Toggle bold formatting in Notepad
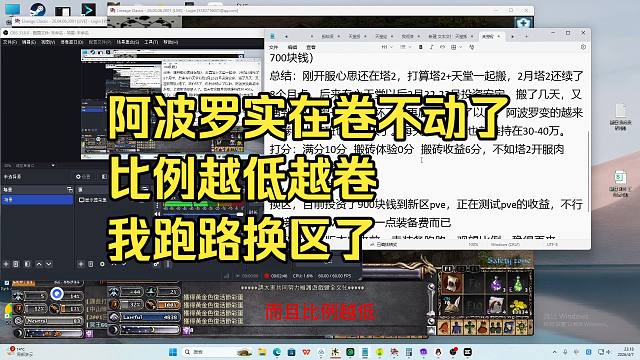 pyautogui.click(x=420, y=47)
